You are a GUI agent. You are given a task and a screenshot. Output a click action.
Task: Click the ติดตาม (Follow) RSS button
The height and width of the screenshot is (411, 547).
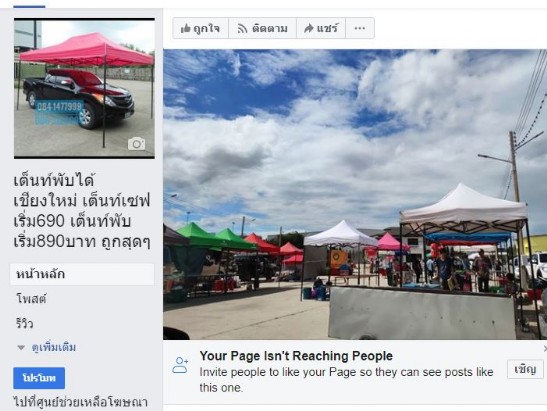click(x=262, y=28)
